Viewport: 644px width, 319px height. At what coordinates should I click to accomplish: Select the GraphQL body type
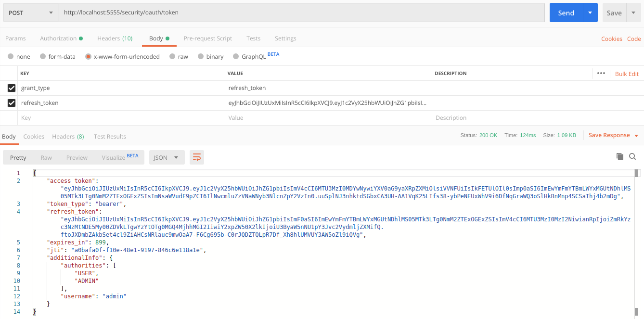236,56
